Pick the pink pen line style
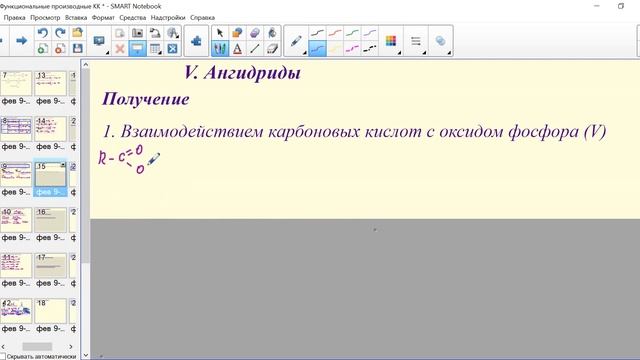640x360 pixels. (352, 49)
